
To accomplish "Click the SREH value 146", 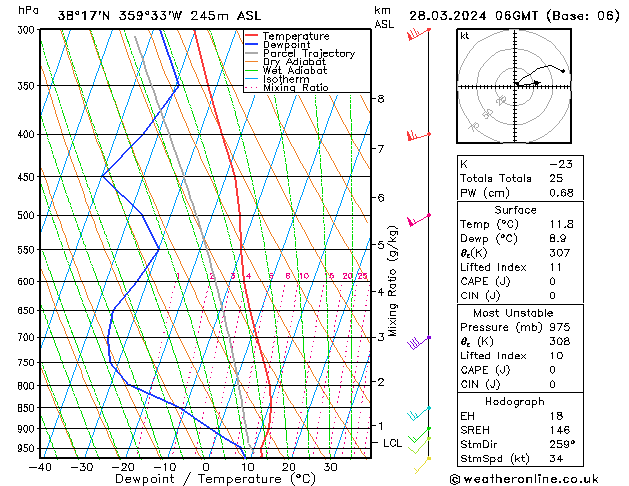I will (x=560, y=430).
